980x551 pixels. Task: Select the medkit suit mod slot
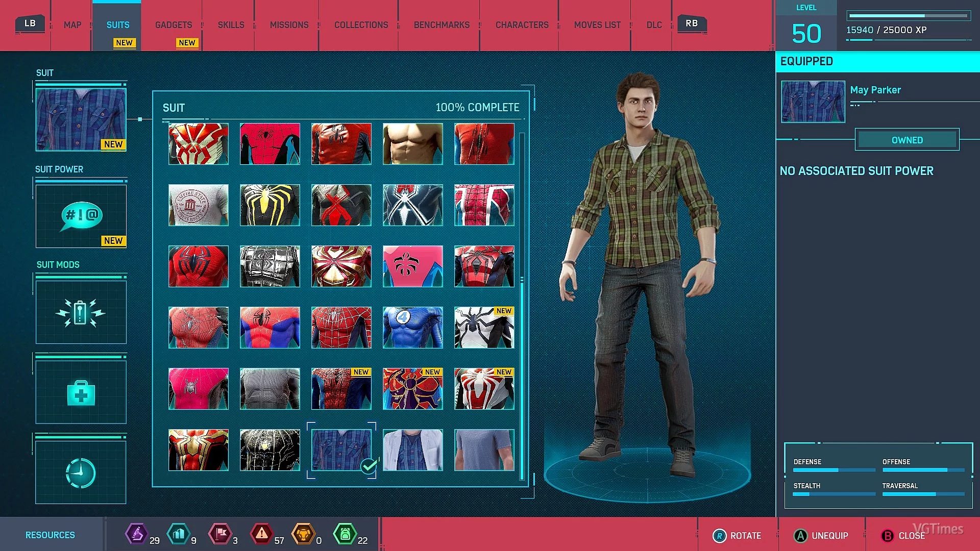coord(81,392)
